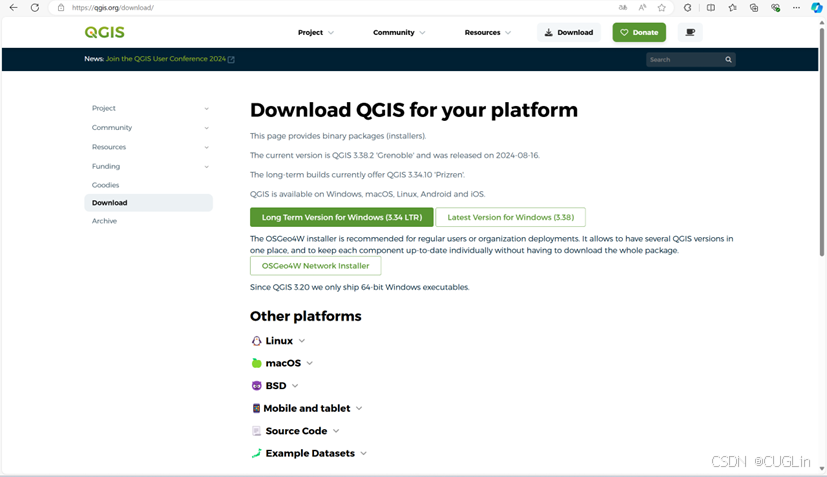The height and width of the screenshot is (477, 827).
Task: Open the Community top navigation menu
Action: pyautogui.click(x=399, y=32)
